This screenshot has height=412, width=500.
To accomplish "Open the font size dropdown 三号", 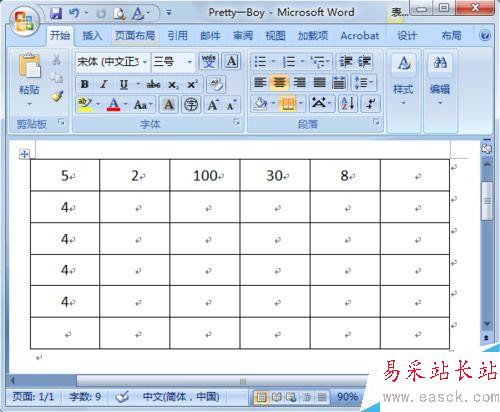I will 189,62.
